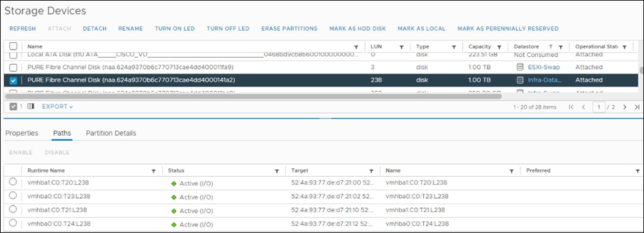The height and width of the screenshot is (233, 644).
Task: Click the Detach action
Action: [x=95, y=29]
